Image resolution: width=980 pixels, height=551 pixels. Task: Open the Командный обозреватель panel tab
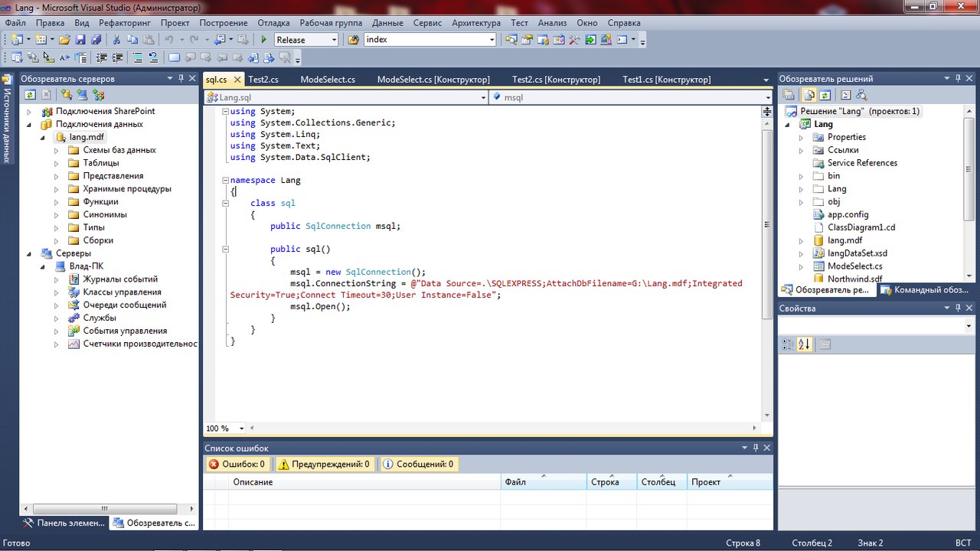[926, 290]
